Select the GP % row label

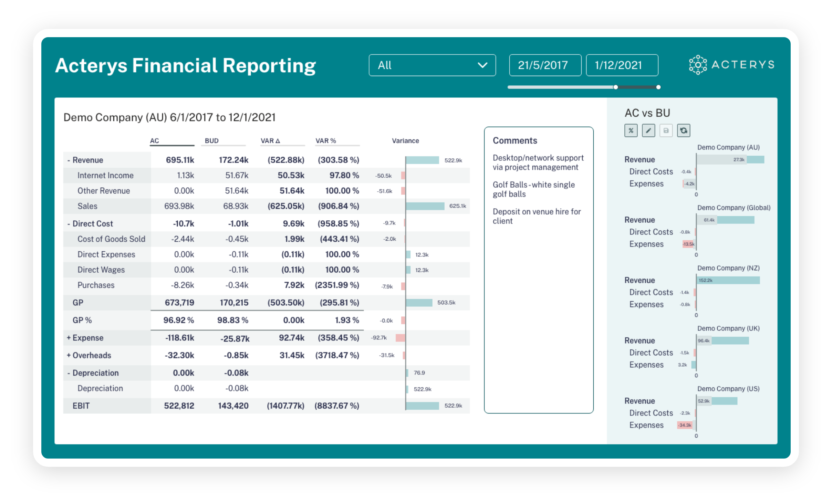tap(82, 320)
